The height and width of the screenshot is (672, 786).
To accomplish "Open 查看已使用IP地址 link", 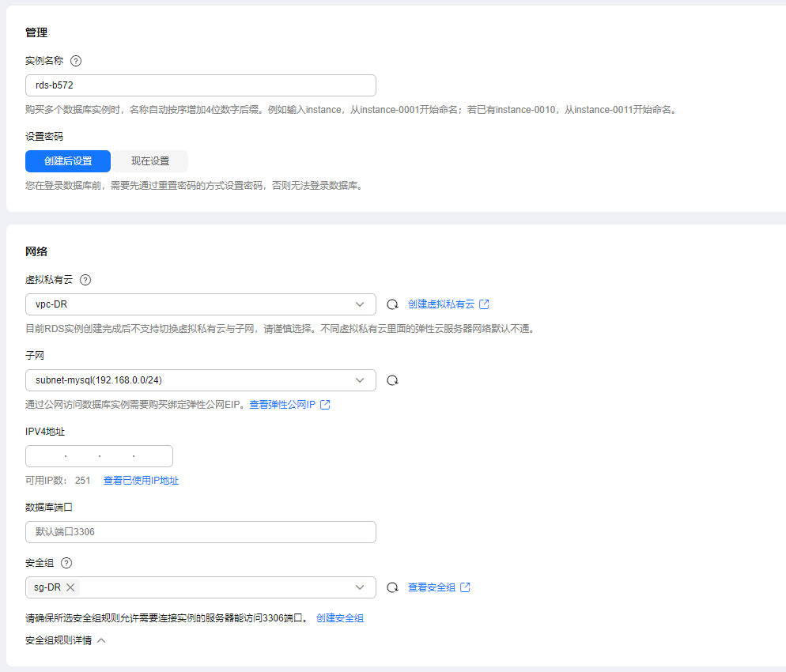I will pos(141,481).
